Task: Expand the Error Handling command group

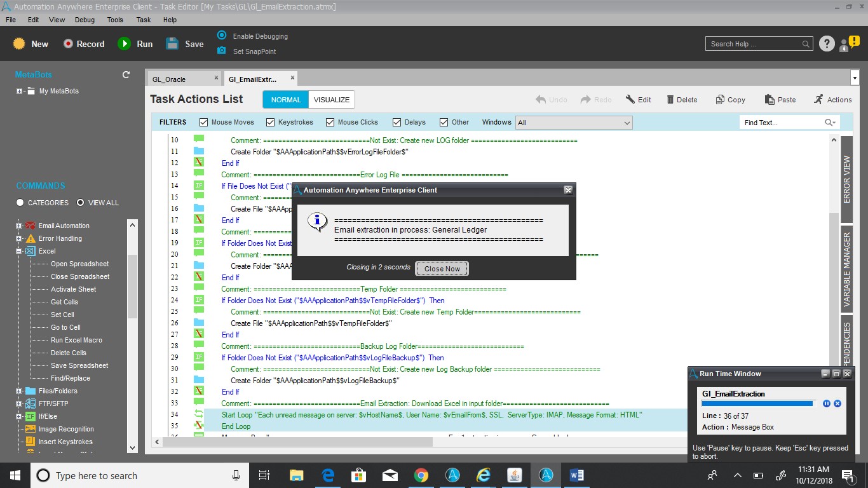Action: pos(20,238)
